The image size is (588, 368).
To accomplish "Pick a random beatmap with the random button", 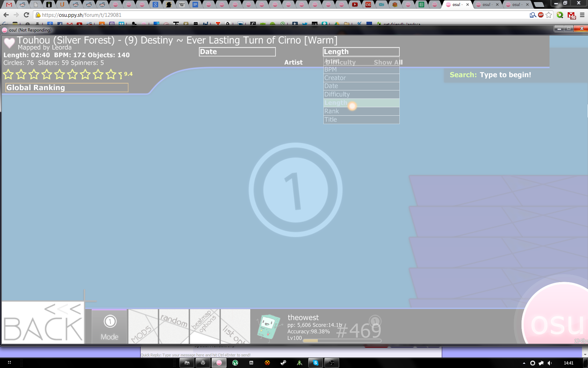I will pyautogui.click(x=174, y=327).
